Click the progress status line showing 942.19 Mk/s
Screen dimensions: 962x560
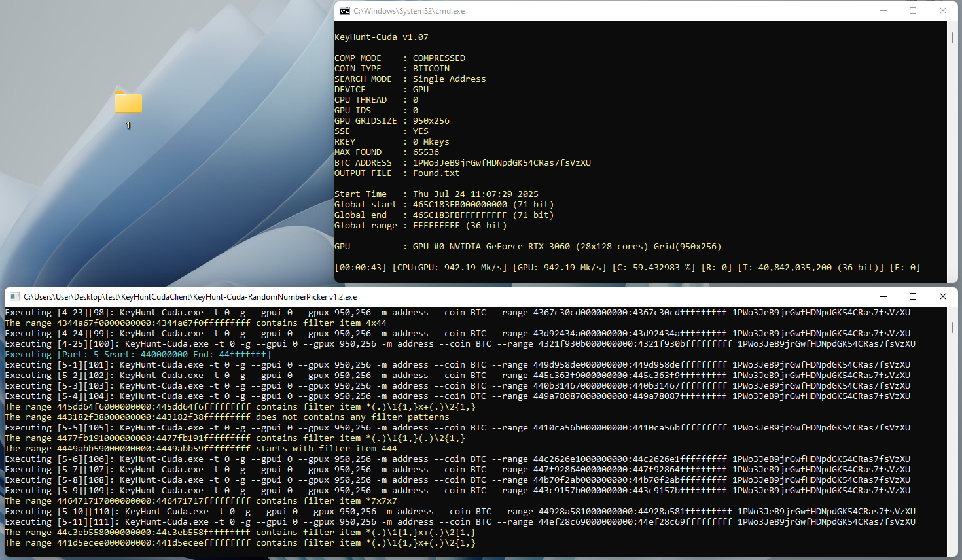(x=628, y=268)
